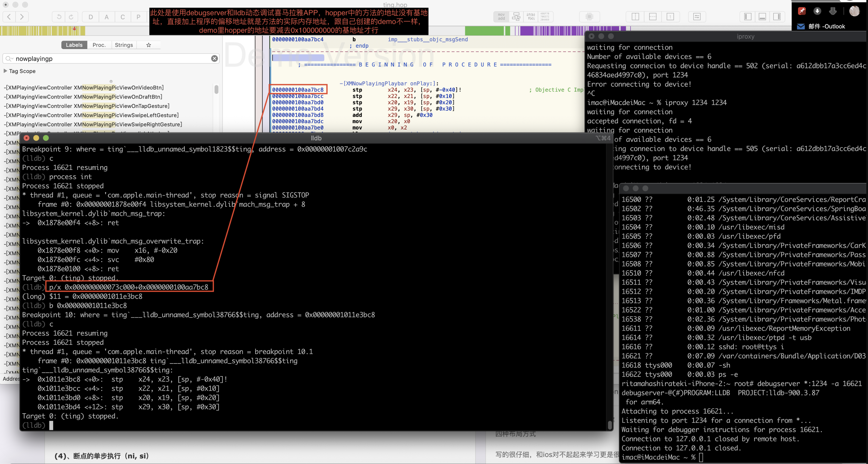The image size is (868, 464).
Task: Click the labels list scrollbar
Action: click(216, 89)
